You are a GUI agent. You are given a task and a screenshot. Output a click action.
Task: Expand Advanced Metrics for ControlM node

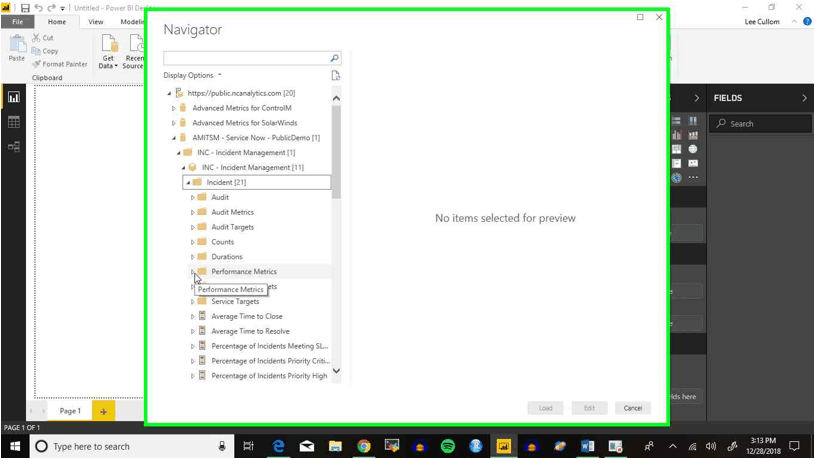pyautogui.click(x=174, y=108)
